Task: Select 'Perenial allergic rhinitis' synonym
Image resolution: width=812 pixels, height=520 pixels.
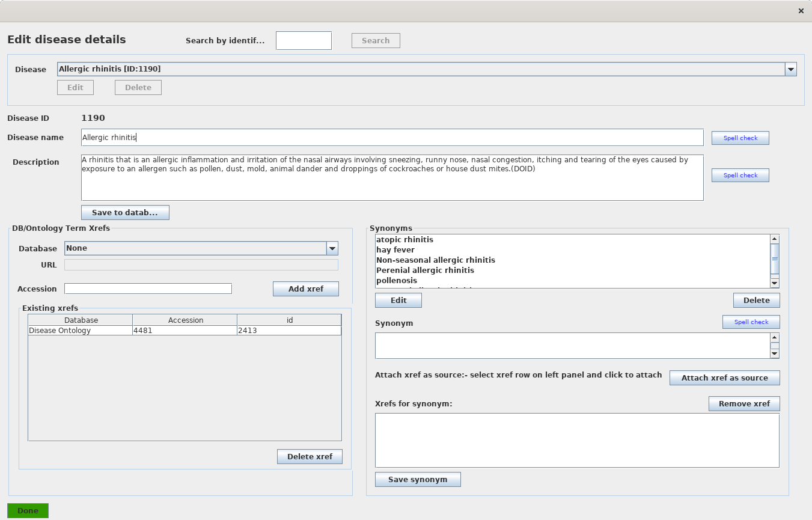Action: click(572, 271)
